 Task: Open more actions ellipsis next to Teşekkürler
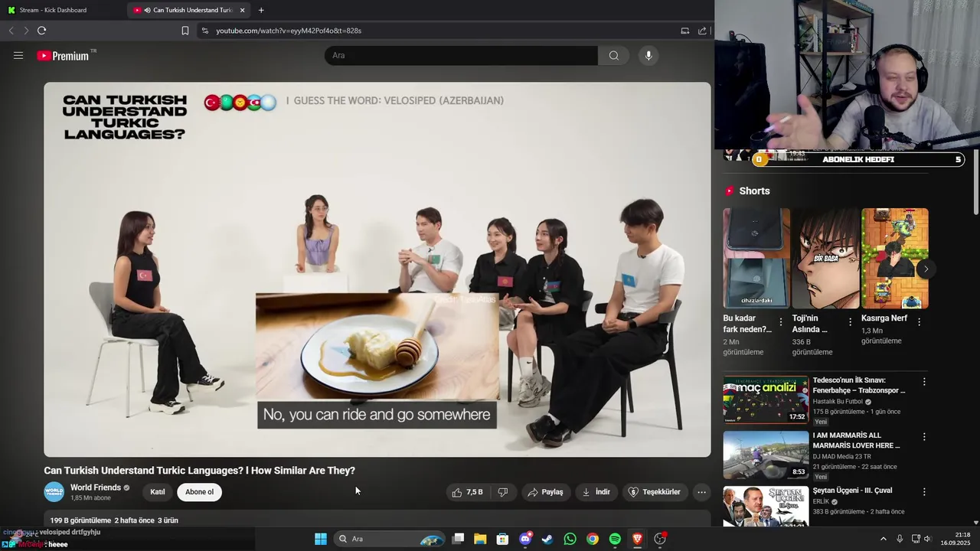[x=701, y=492]
